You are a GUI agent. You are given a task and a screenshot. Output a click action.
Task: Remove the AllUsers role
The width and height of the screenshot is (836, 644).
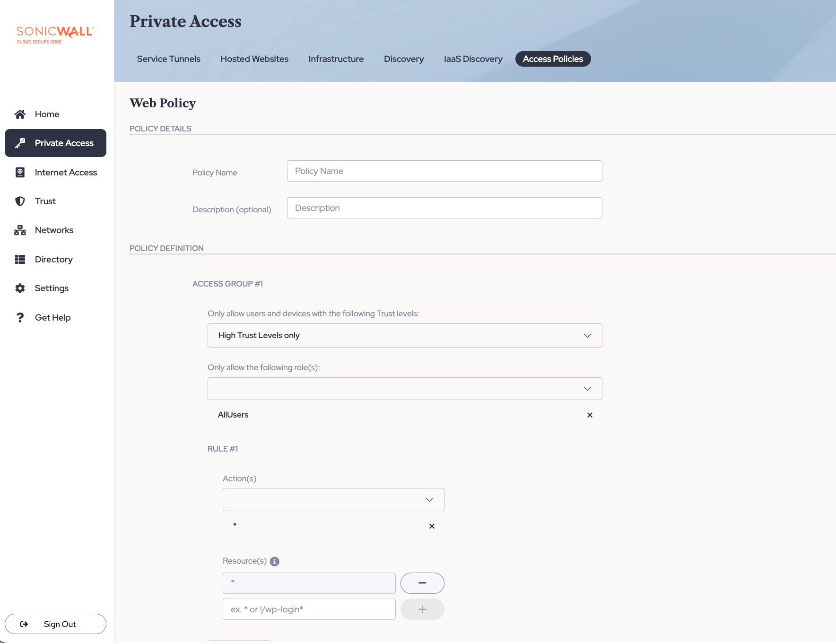pos(590,415)
